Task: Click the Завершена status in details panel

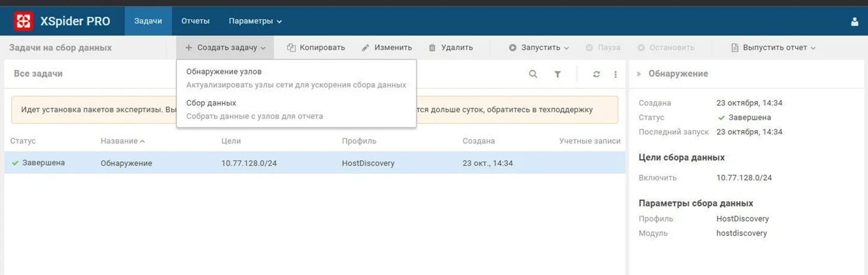Action: point(744,117)
